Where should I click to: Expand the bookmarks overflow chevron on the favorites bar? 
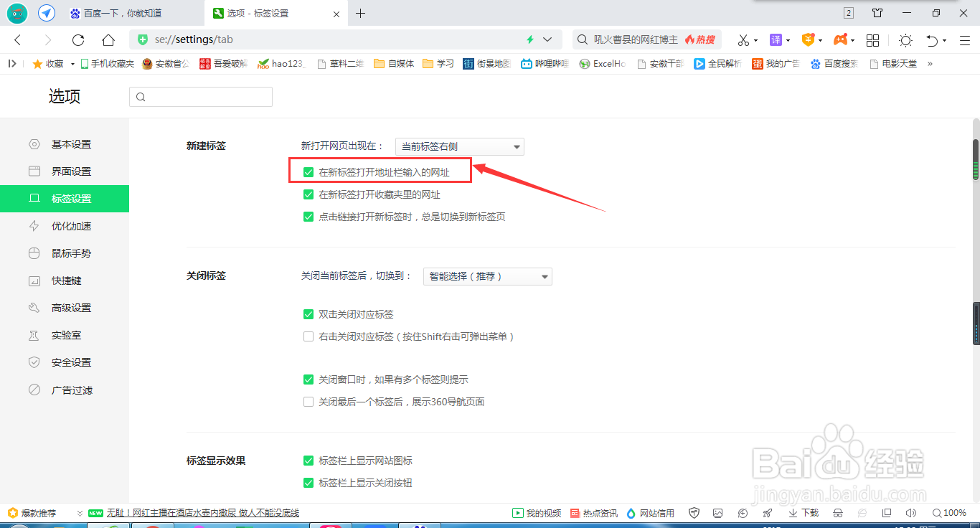(x=929, y=63)
